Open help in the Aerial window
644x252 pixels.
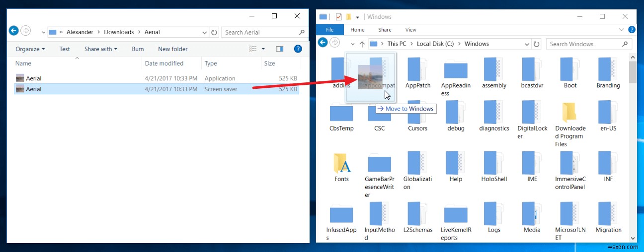(x=298, y=49)
